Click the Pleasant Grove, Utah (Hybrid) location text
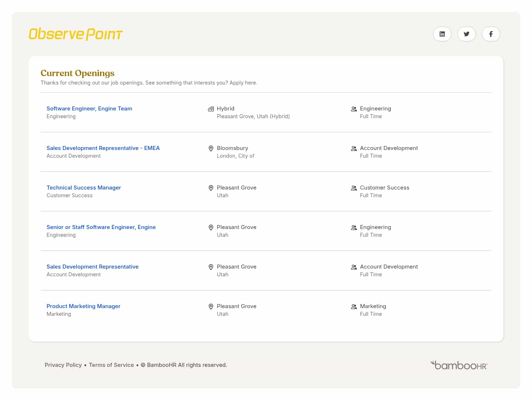The width and height of the screenshot is (532, 399). tap(253, 116)
